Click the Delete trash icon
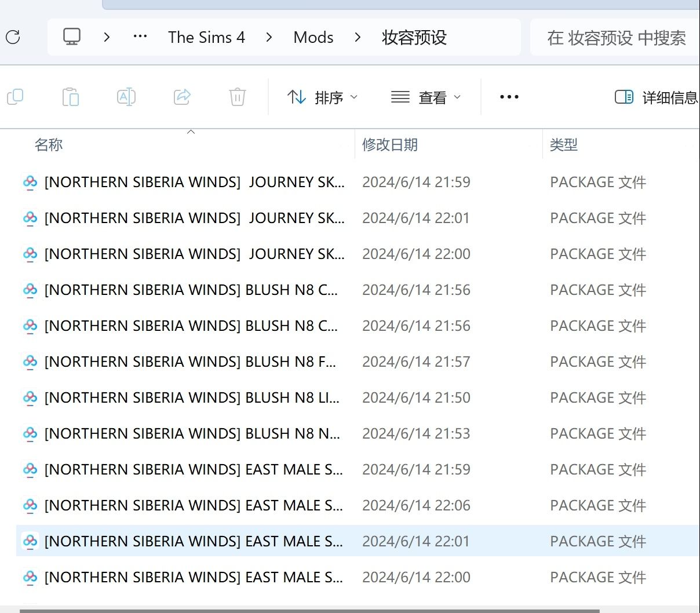Viewport: 700px width, 613px height. coord(238,97)
